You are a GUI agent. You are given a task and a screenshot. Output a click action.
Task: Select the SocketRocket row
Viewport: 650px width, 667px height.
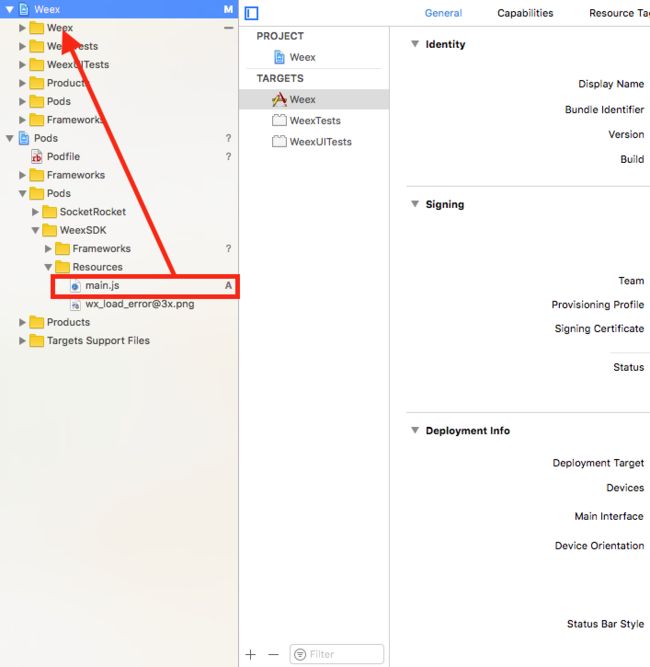[119, 212]
